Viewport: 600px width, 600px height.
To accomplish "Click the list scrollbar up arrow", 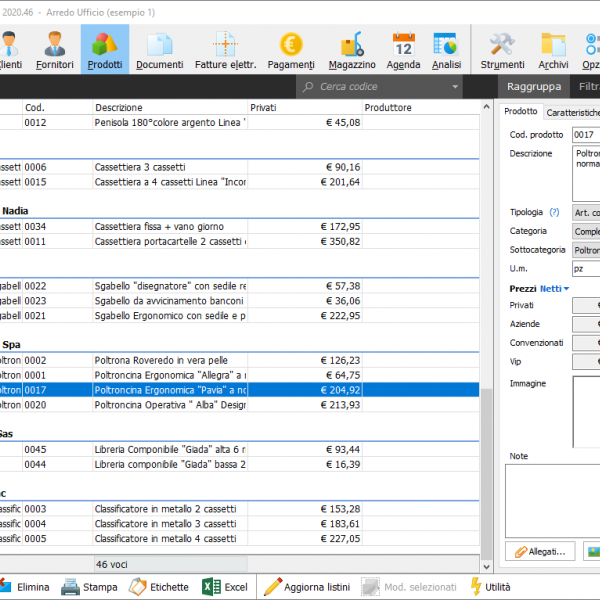I will point(486,107).
